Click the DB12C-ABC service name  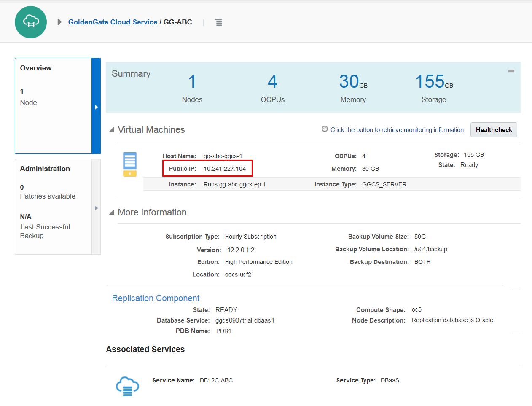(x=216, y=380)
